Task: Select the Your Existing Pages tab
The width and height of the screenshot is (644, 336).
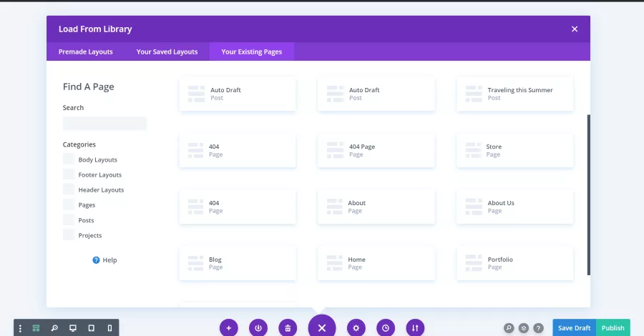Action: coord(252,51)
